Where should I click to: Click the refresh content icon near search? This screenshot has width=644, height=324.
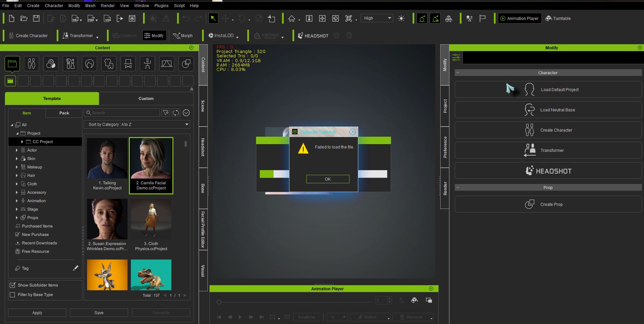click(176, 113)
